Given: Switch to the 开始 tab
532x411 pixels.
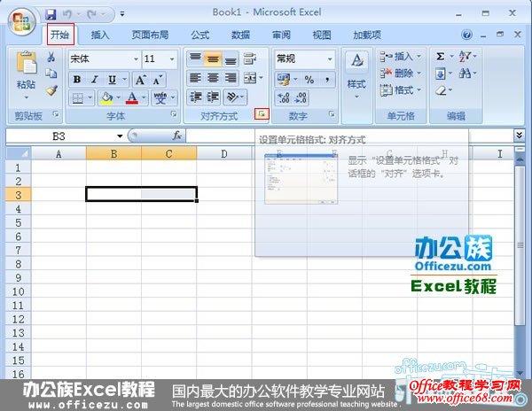Looking at the screenshot, I should click(x=60, y=35).
